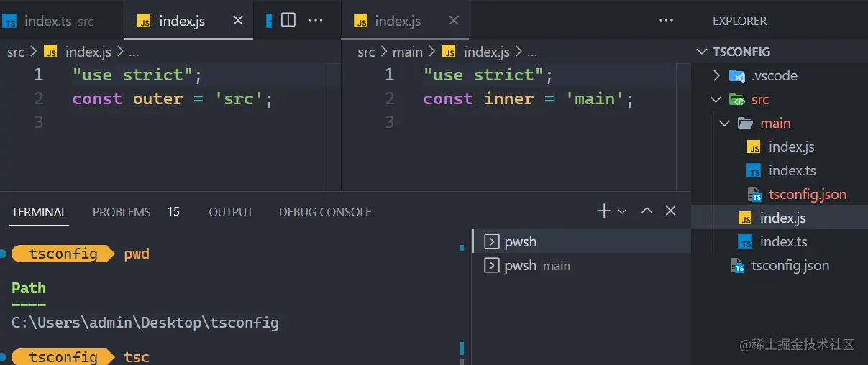Open right editor group more actions menu
This screenshot has width=868, height=365.
coord(667,20)
